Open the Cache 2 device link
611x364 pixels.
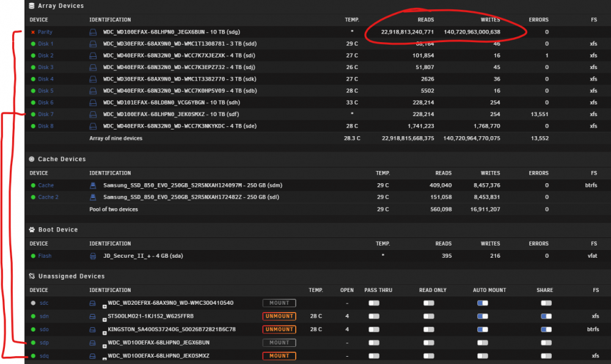[48, 197]
